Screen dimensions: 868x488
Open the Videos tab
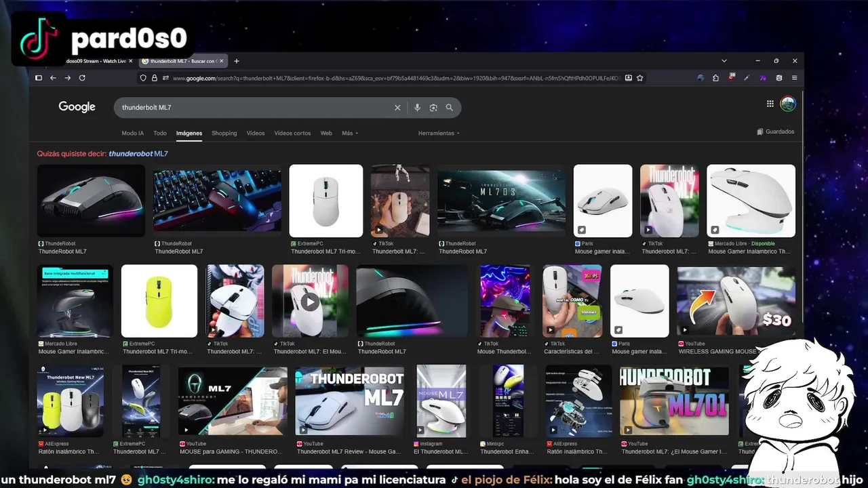(x=256, y=133)
